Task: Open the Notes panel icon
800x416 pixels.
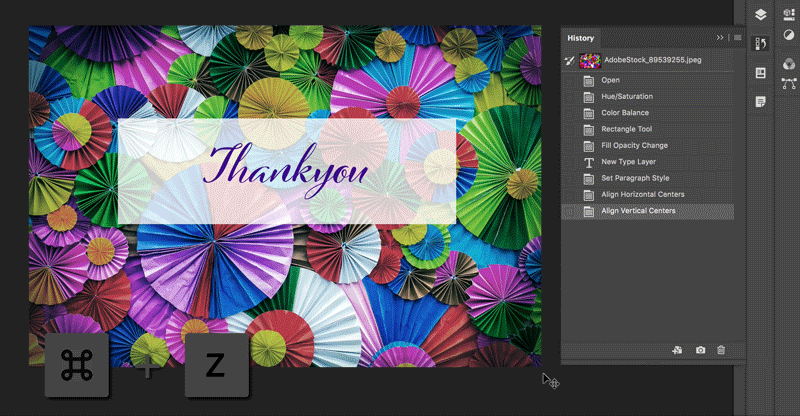Action: click(760, 102)
